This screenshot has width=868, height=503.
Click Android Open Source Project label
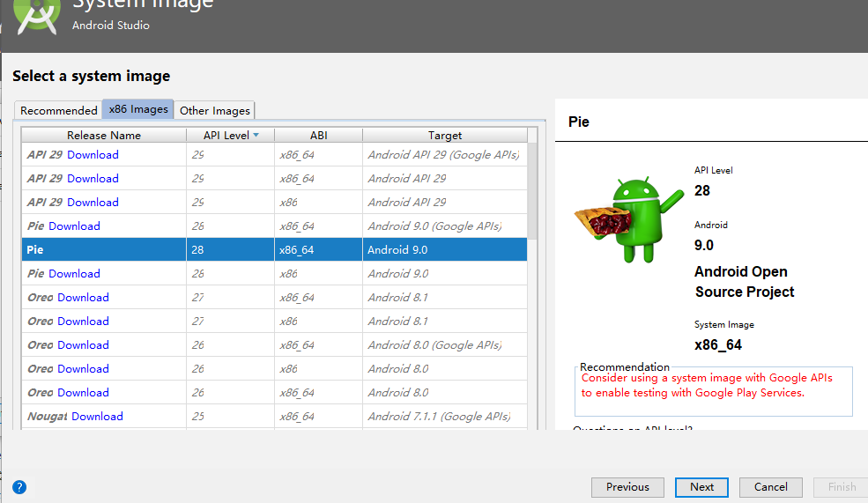pos(745,282)
